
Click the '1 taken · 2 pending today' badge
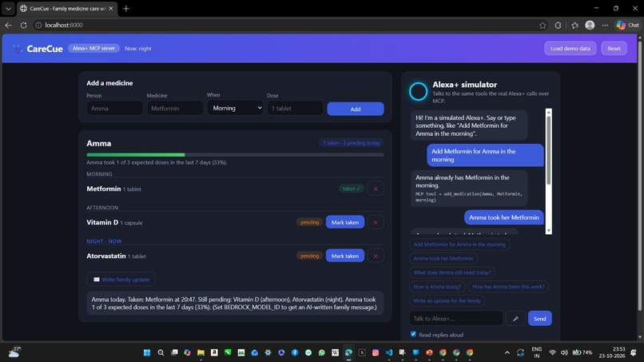(x=351, y=143)
